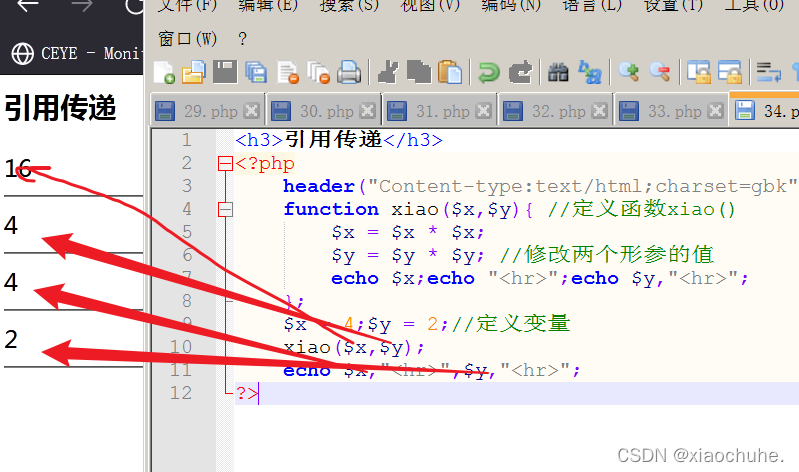Screen dimensions: 799x472
Task: Click the Open file folder icon
Action: [x=194, y=72]
